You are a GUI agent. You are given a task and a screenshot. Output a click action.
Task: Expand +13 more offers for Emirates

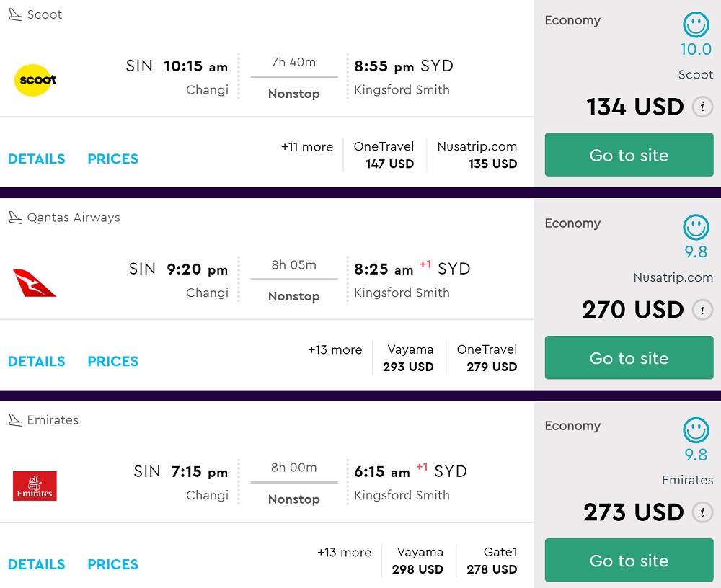tap(344, 553)
